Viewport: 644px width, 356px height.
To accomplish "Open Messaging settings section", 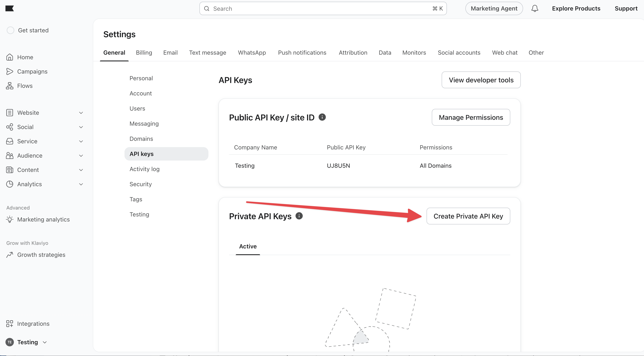I will 144,124.
